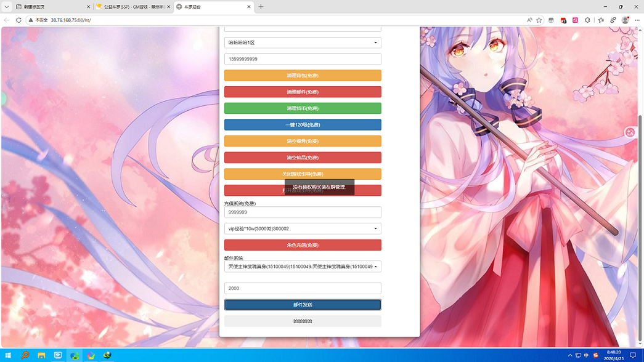Click the taskbar search icon
This screenshot has width=644, height=362.
25,355
